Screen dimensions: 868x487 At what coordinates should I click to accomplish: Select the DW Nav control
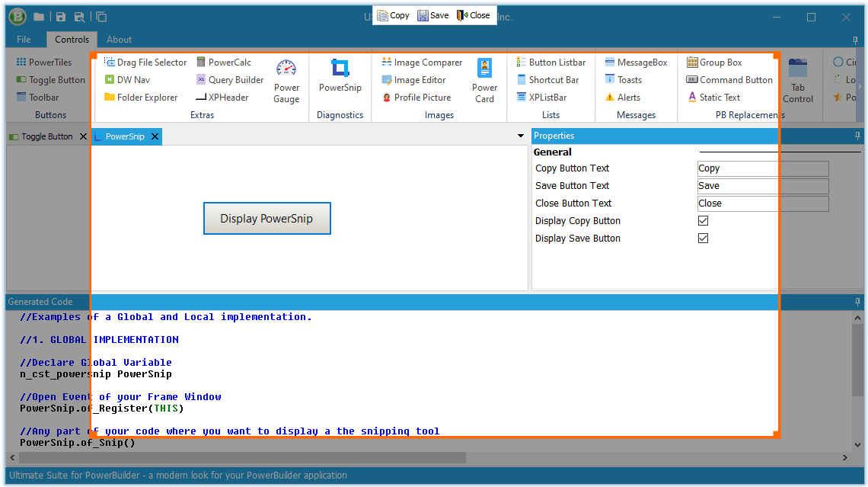(x=127, y=80)
